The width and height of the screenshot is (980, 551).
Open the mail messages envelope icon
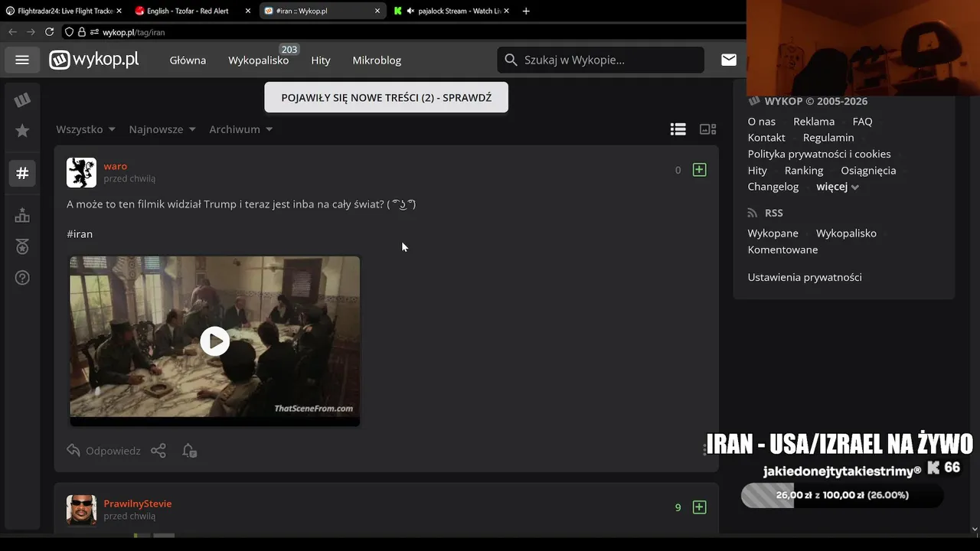[729, 60]
